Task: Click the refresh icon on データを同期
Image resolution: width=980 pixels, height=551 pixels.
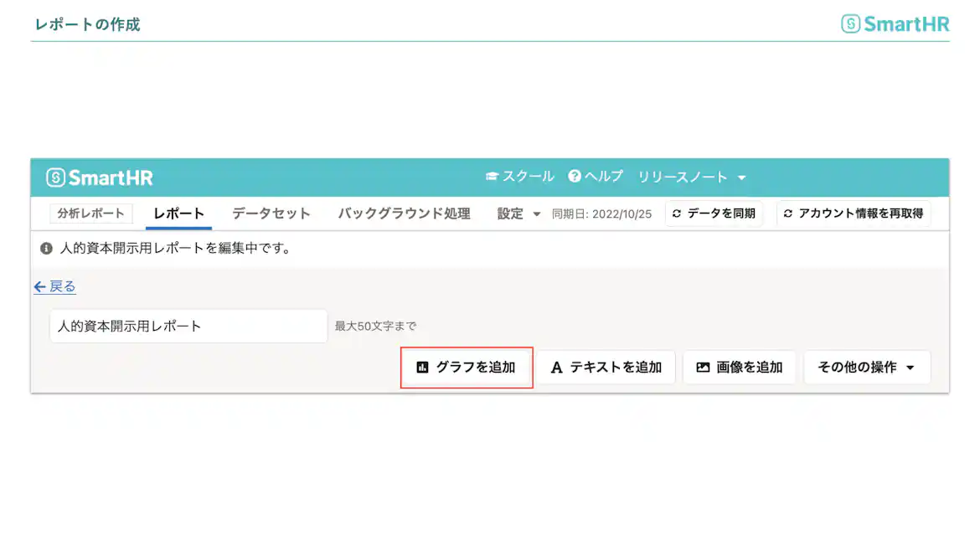Action: point(675,214)
